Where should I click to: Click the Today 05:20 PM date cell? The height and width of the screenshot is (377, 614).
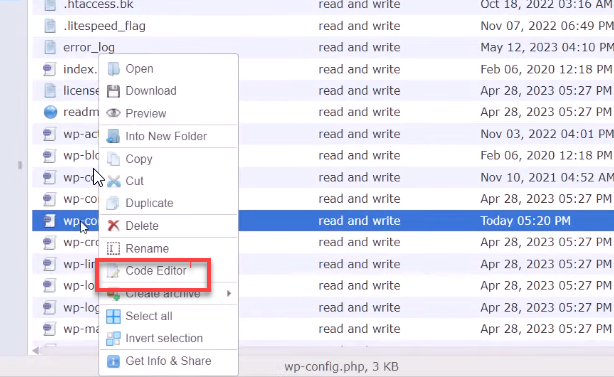tap(525, 221)
